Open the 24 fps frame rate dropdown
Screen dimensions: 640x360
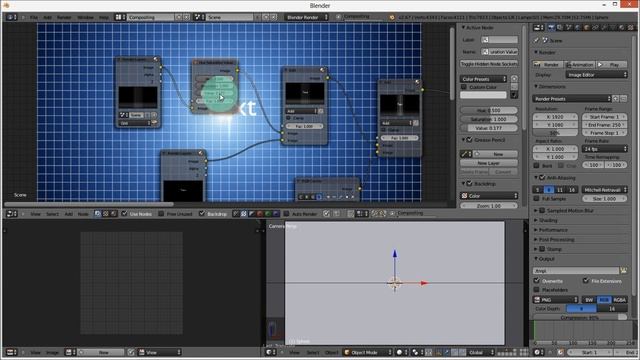pyautogui.click(x=604, y=149)
